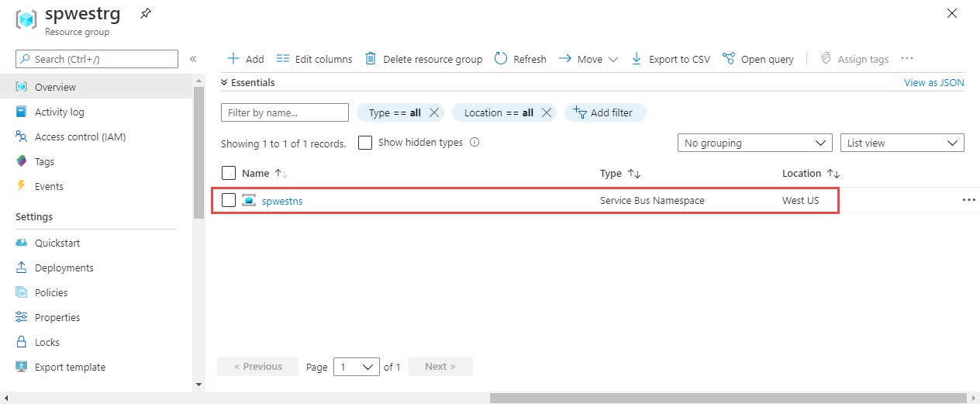Click the Open query icon
The width and height of the screenshot is (980, 404).
[729, 59]
